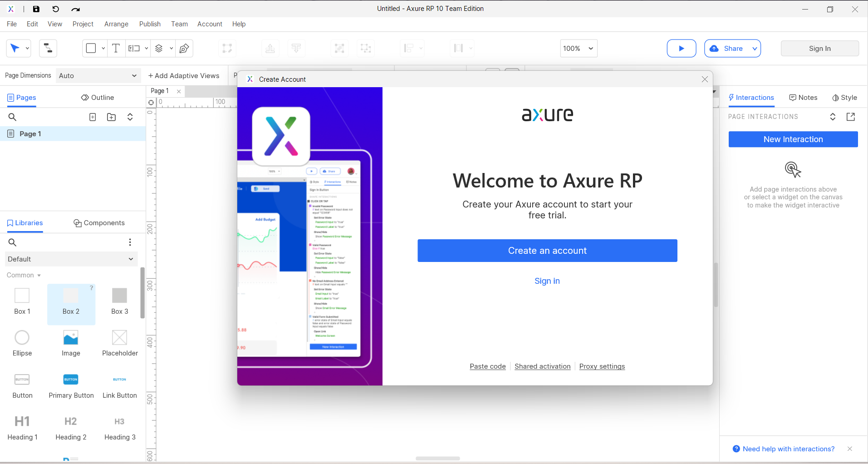868x464 pixels.
Task: Click Add Adaptive Views
Action: point(184,75)
